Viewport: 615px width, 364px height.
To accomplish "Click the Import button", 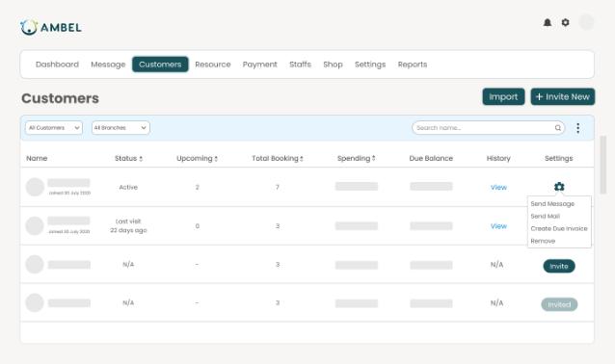I will pos(503,97).
